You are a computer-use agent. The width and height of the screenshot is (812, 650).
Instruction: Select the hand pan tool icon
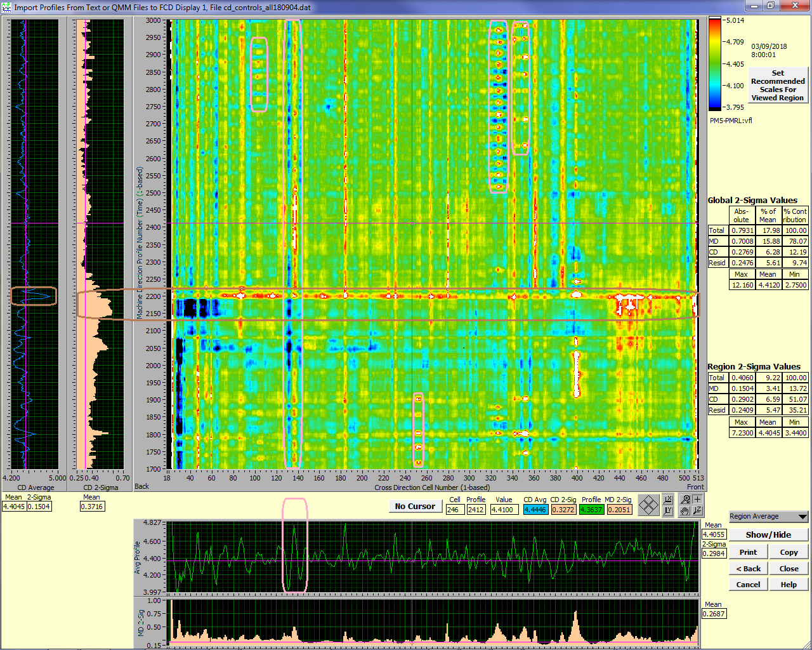click(685, 511)
